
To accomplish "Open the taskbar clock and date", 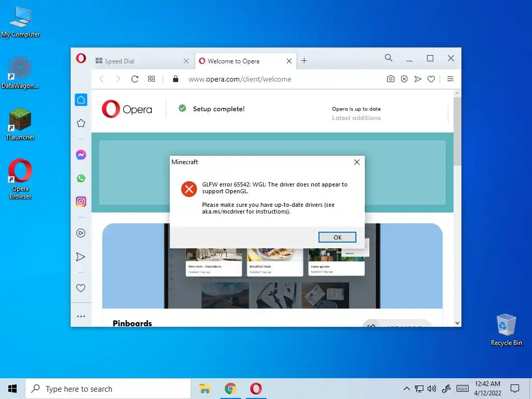I will [x=487, y=389].
